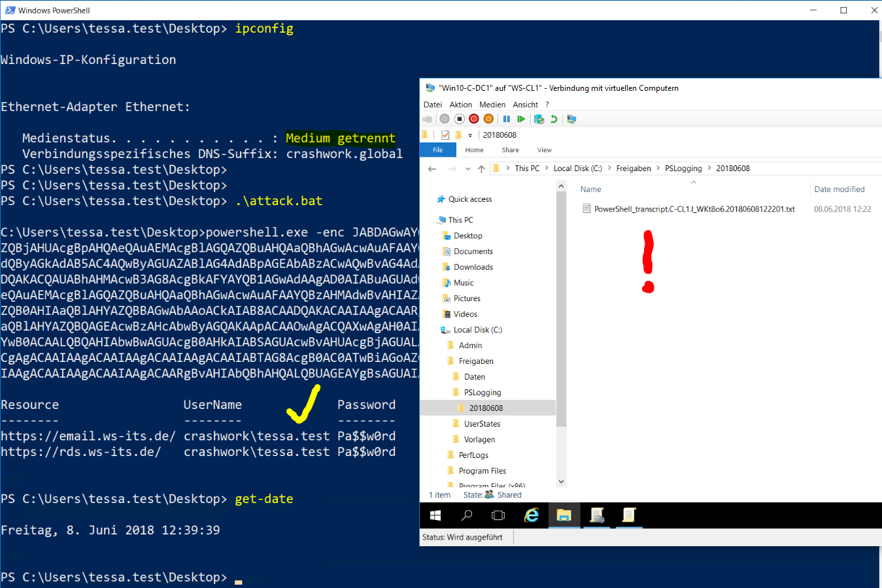Switch to the Home ribbon tab

click(x=474, y=150)
